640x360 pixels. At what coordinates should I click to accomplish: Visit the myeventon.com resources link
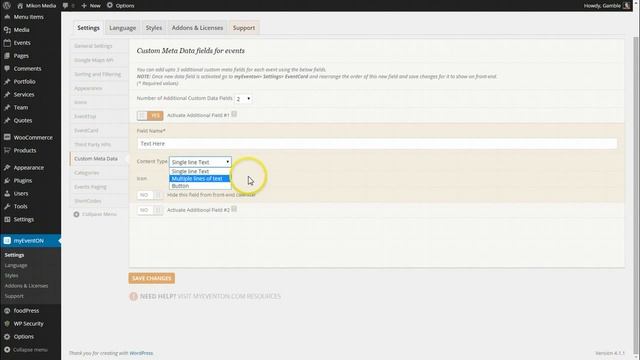pyautogui.click(x=229, y=296)
